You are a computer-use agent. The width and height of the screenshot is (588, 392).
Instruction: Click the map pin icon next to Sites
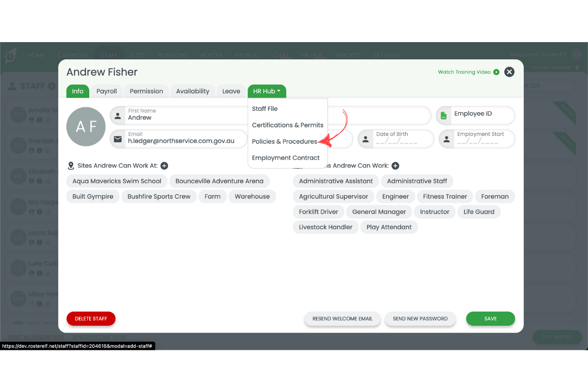tap(71, 166)
